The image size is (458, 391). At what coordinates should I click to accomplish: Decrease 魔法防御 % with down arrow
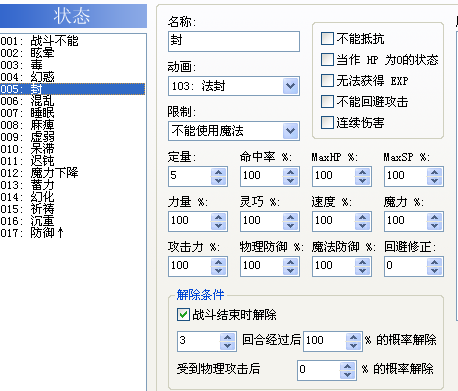tap(363, 271)
